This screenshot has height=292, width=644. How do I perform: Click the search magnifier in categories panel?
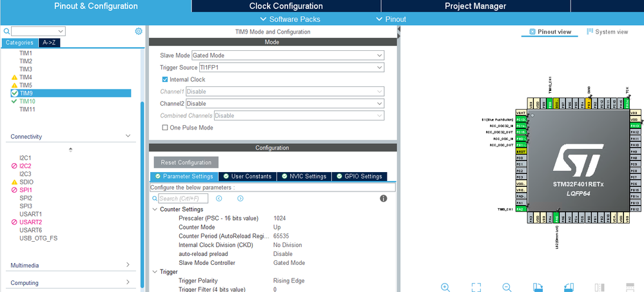tap(6, 31)
